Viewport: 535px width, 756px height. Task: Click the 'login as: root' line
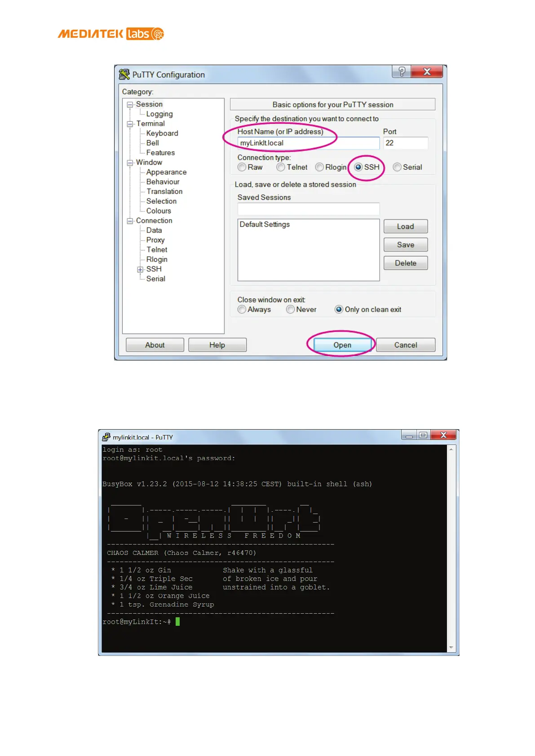[133, 450]
